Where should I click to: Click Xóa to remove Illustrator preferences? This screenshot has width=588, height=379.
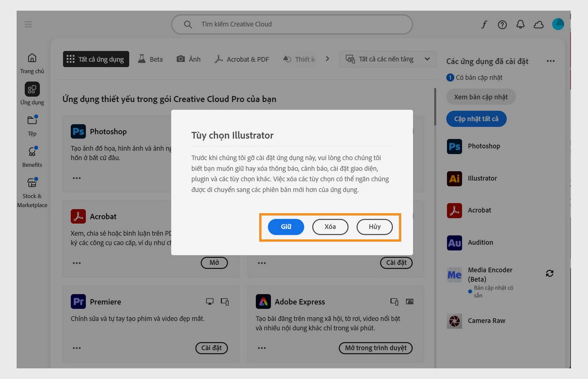tap(330, 227)
